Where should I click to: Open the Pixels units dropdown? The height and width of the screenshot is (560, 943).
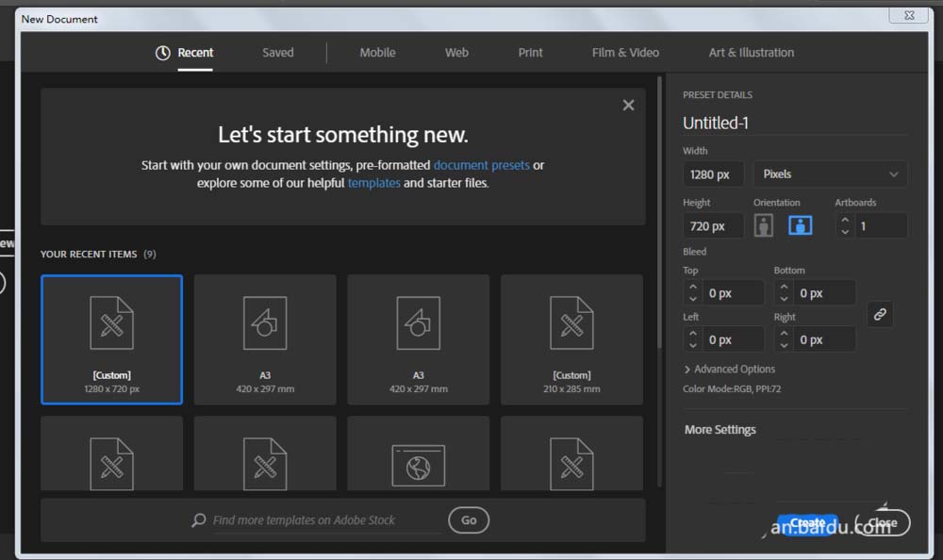830,174
